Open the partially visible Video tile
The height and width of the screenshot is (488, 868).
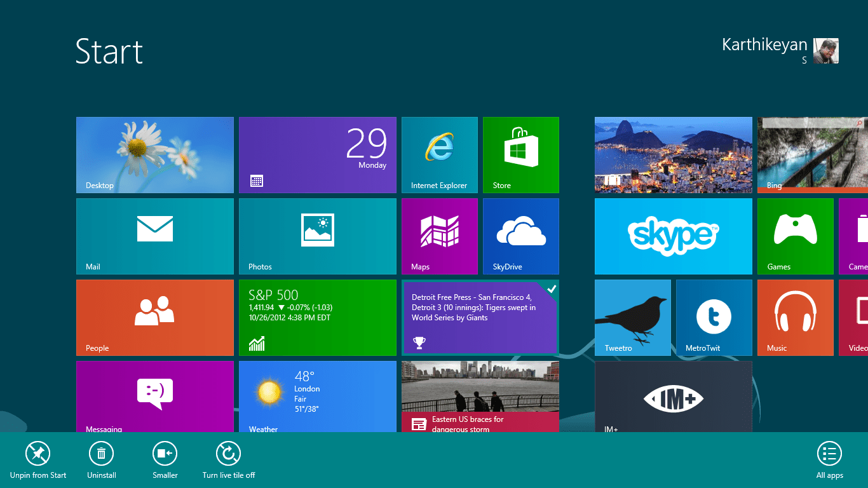tap(853, 318)
